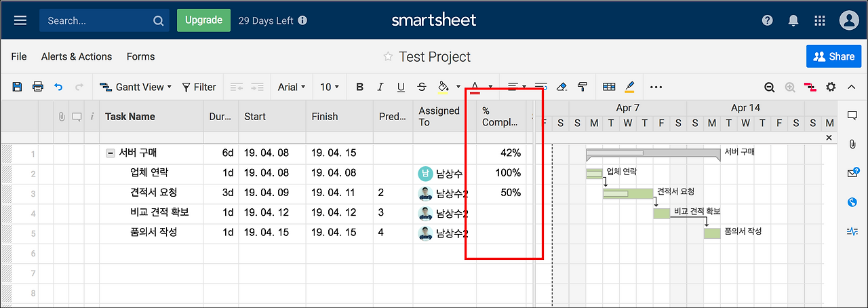Click the Print icon
This screenshot has width=868, height=308.
pyautogui.click(x=38, y=87)
